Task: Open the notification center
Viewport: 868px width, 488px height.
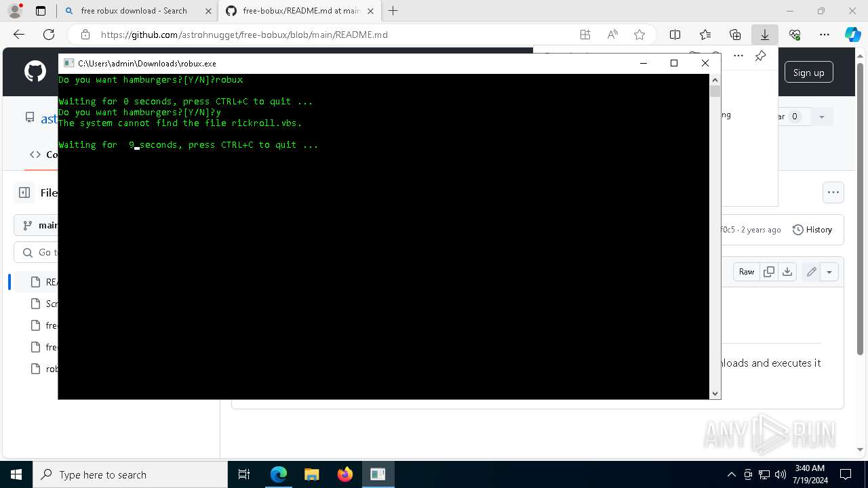Action: 846,474
